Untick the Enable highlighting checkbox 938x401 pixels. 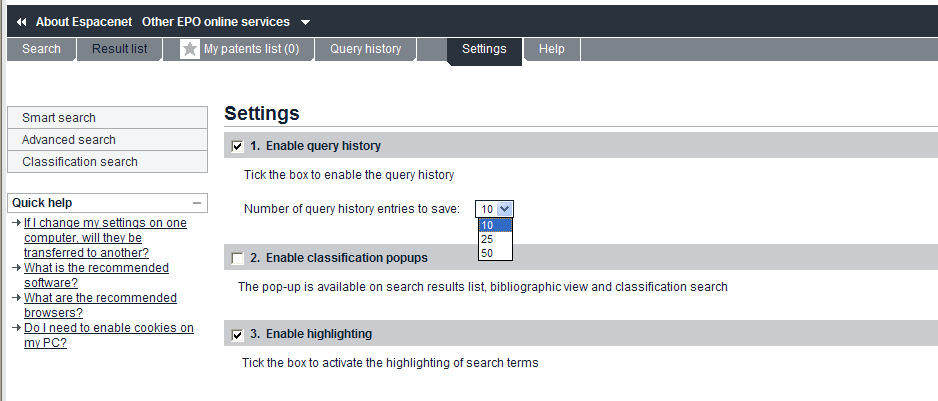point(237,335)
